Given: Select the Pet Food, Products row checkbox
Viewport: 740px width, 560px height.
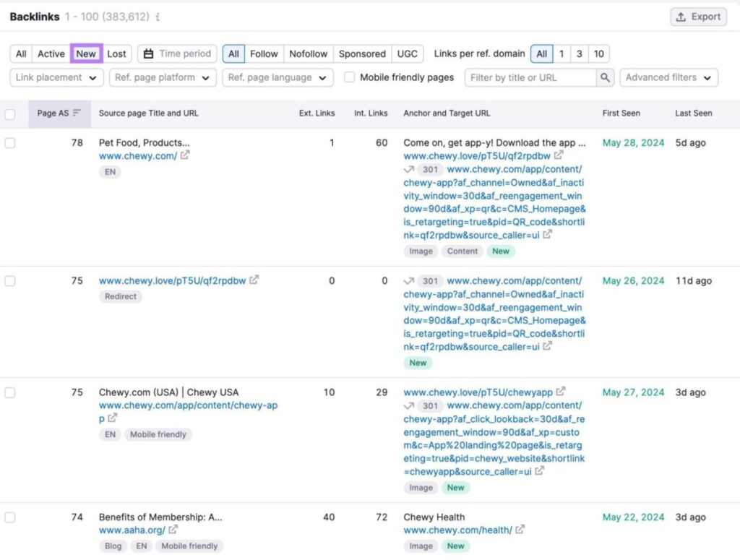Looking at the screenshot, I should 10,143.
